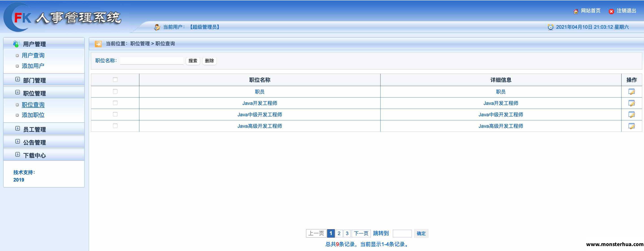The height and width of the screenshot is (251, 644).
Task: Go to page 3 in pagination
Action: [x=347, y=233]
